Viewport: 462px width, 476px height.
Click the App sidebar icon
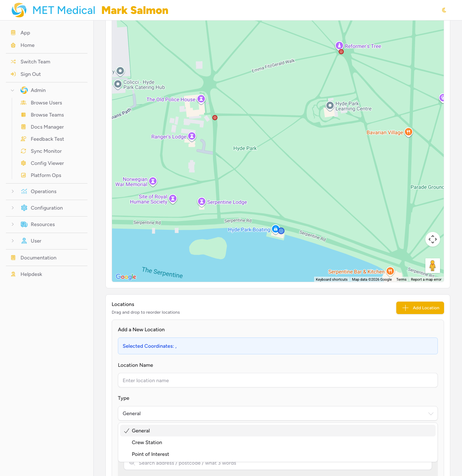click(13, 33)
